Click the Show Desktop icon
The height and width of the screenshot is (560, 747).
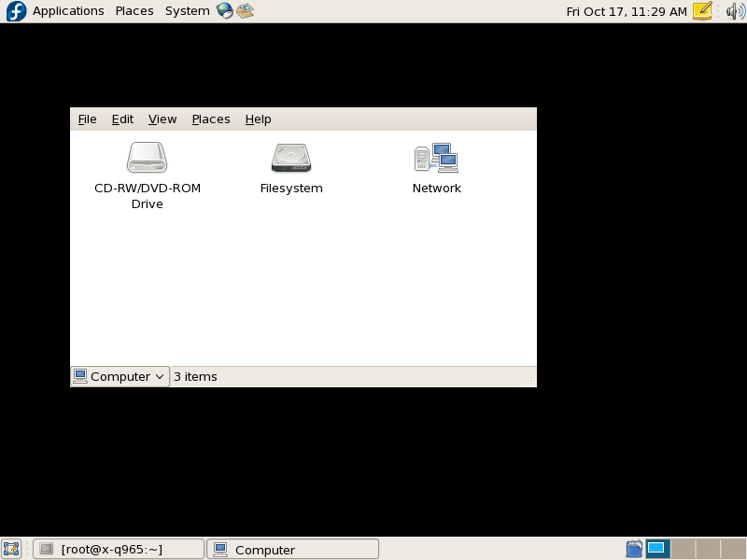pyautogui.click(x=11, y=549)
